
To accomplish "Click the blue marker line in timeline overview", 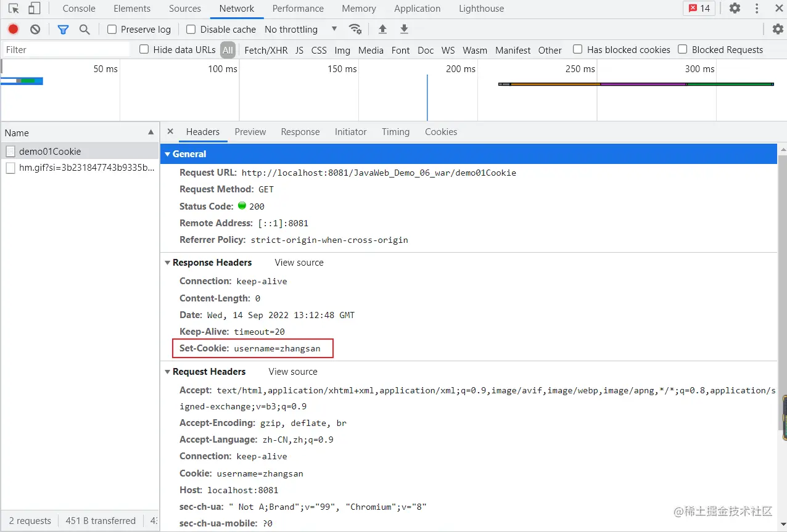I will [427, 97].
